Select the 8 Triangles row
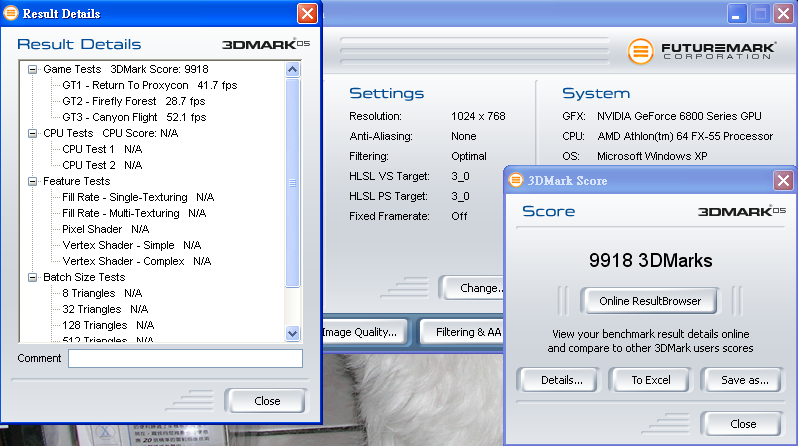Image resolution: width=798 pixels, height=446 pixels. 102,293
